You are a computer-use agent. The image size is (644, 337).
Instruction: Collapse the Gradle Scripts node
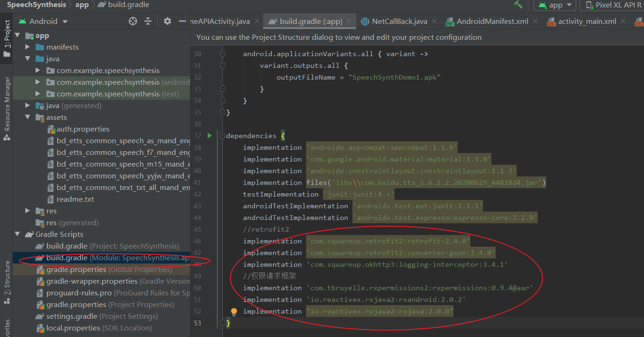[17, 234]
